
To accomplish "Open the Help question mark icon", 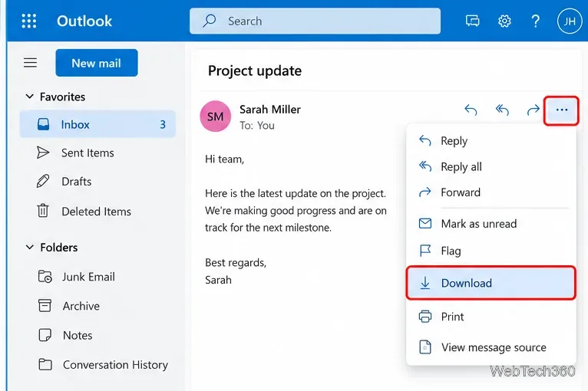I will [536, 21].
